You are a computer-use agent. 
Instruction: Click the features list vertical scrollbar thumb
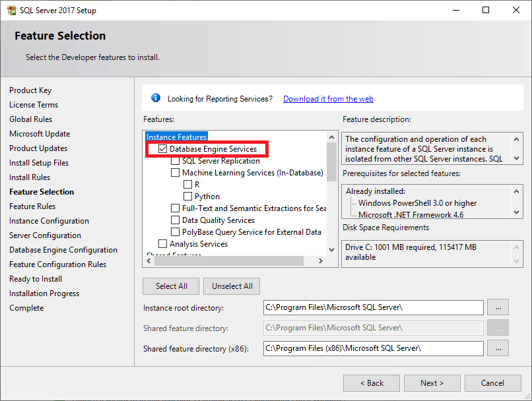(332, 162)
